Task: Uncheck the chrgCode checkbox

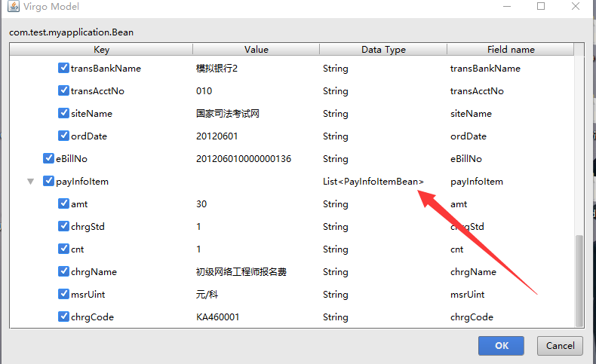Action: pyautogui.click(x=63, y=317)
